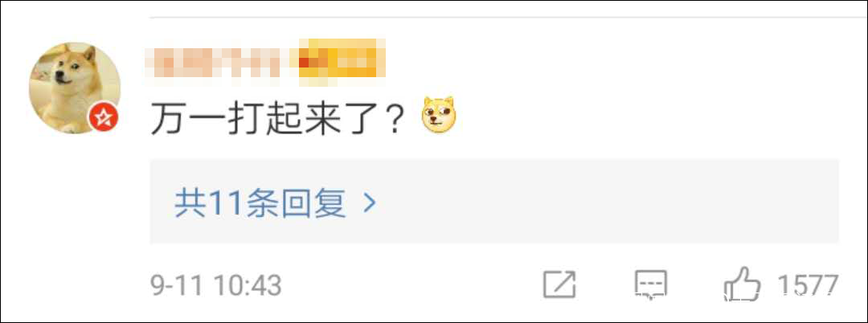
Task: Repost comment via square-arrow share icon
Action: pos(559,284)
